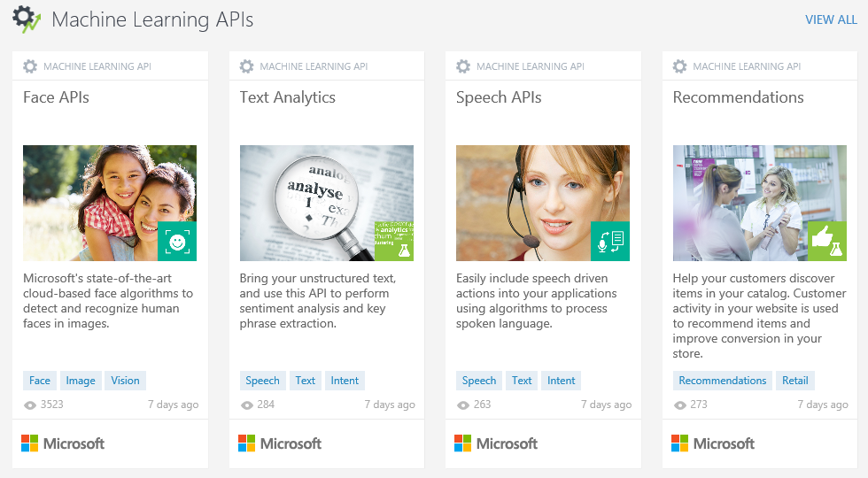Click the view count 3523
This screenshot has width=868, height=478.
(x=52, y=405)
